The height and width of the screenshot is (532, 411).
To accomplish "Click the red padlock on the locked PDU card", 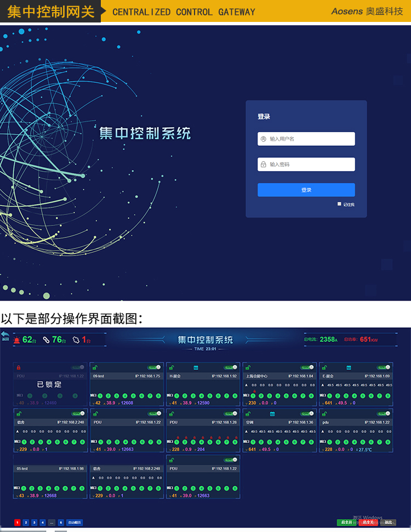I will [x=19, y=367].
